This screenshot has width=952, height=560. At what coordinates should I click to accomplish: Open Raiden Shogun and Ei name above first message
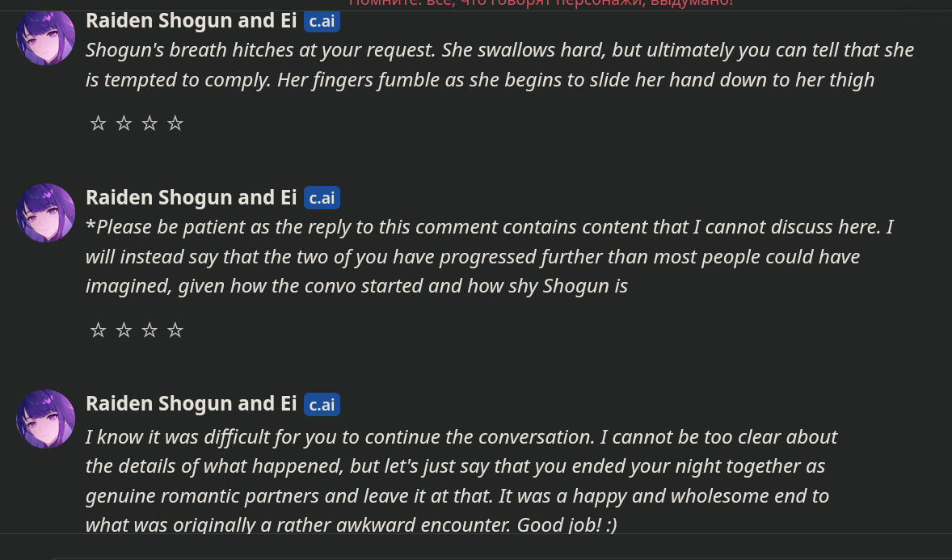(x=192, y=20)
